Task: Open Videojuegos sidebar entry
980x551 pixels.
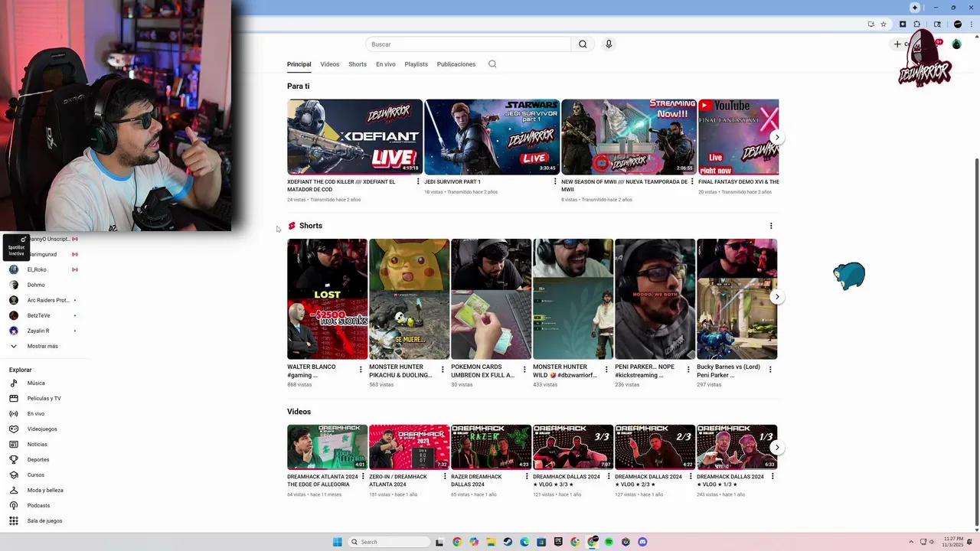Action: point(42,429)
